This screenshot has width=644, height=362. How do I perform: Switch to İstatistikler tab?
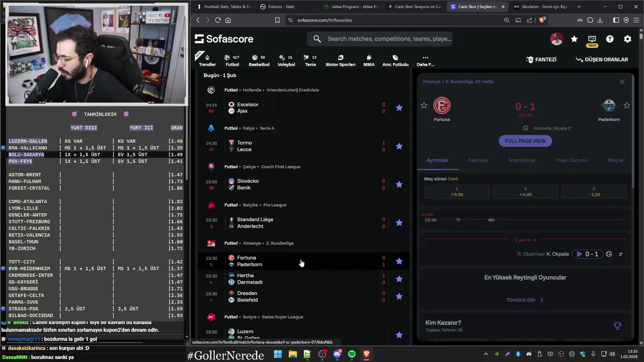coord(522,160)
